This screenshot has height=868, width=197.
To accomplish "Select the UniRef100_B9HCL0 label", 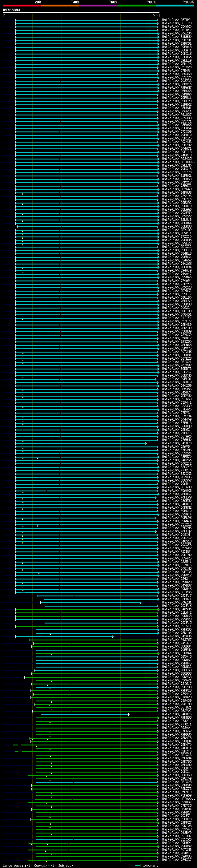I will click(177, 511).
